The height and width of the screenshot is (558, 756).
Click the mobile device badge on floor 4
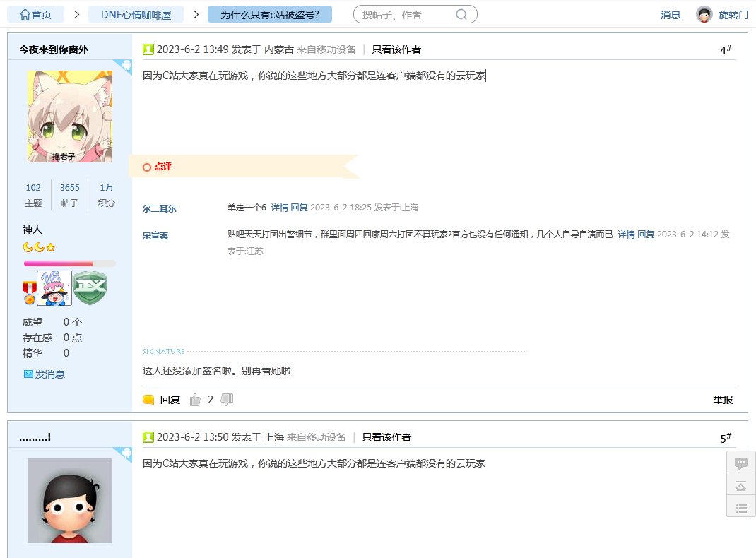click(125, 66)
